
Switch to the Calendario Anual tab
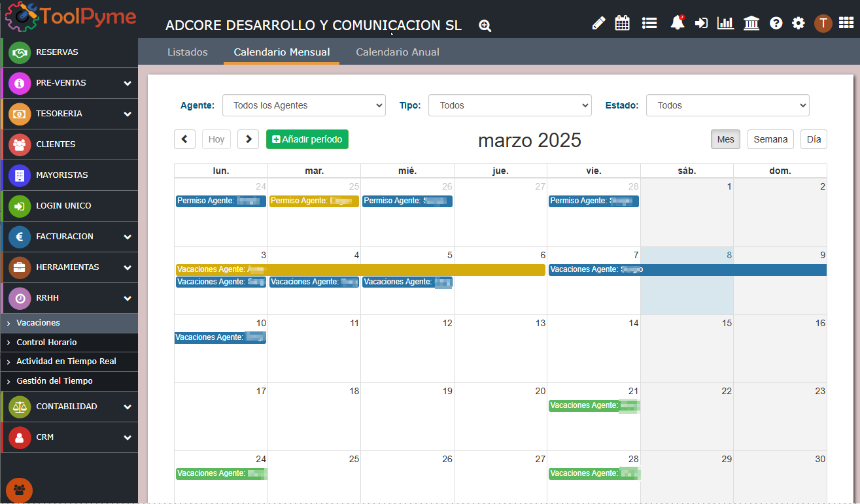click(x=398, y=52)
